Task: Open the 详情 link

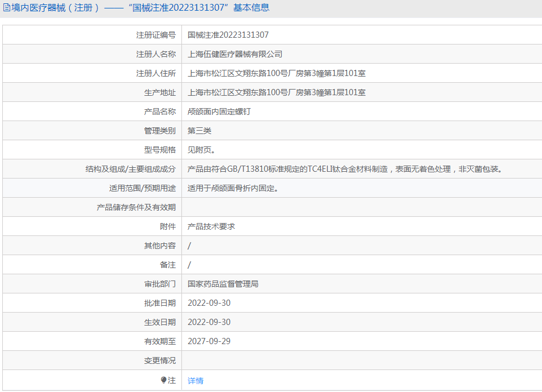Action: tap(196, 381)
